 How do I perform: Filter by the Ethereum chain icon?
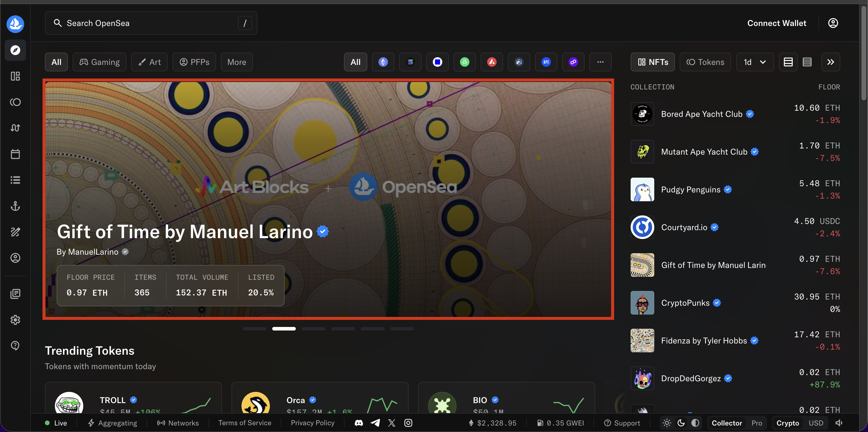[x=383, y=62]
